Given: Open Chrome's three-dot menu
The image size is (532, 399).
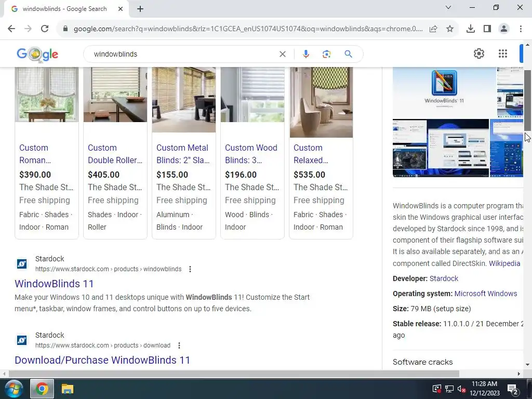Looking at the screenshot, I should 521,29.
